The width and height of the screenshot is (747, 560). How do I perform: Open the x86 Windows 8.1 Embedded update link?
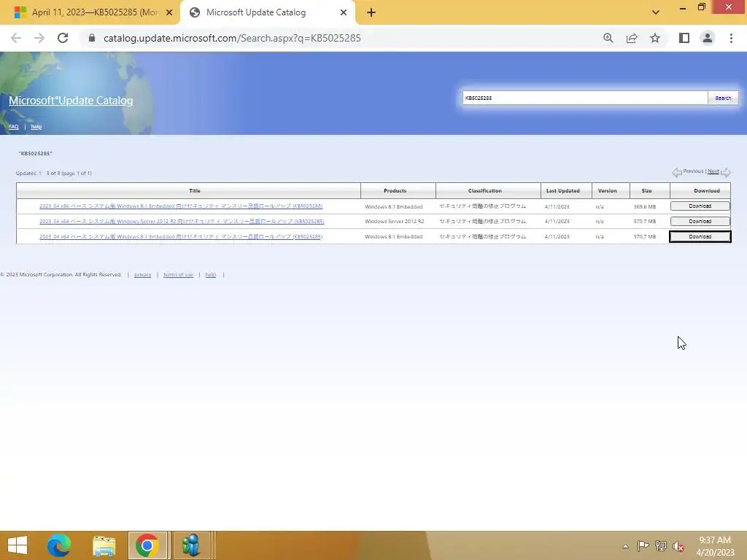click(181, 206)
